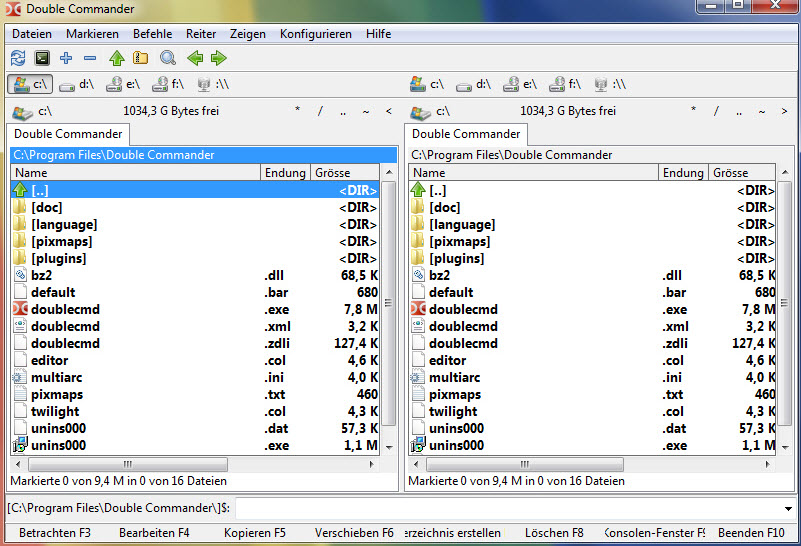Select [..] parent folder in left panel
Viewport: 801px width, 546px height.
pos(195,190)
